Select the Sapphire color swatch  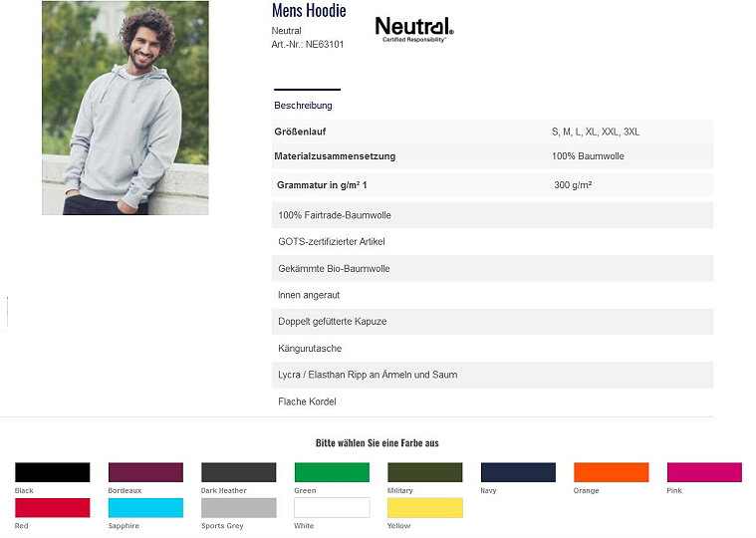point(145,508)
